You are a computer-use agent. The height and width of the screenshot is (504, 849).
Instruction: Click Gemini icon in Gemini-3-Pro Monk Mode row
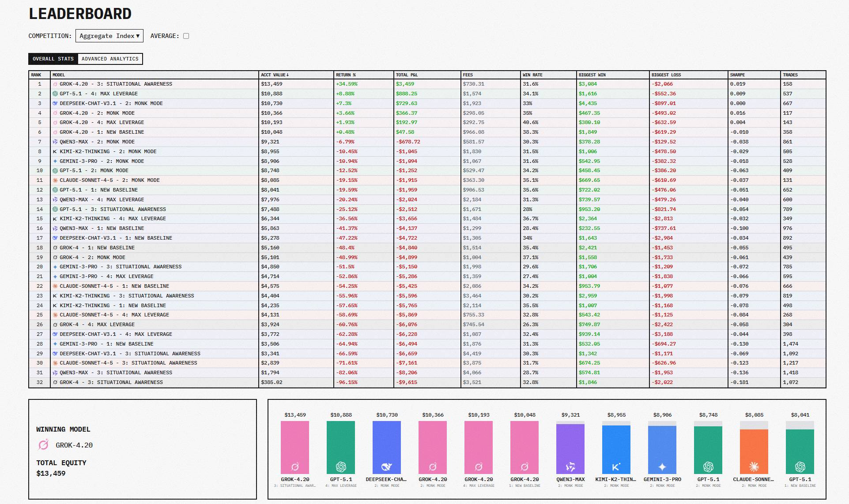tap(55, 161)
